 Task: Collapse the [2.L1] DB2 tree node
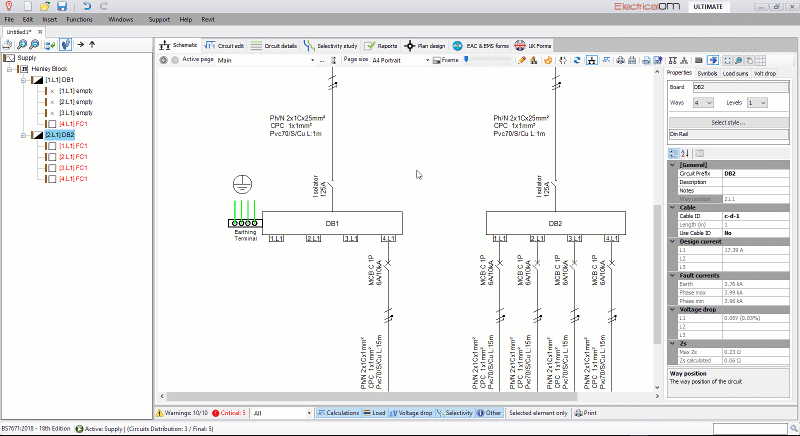coord(23,135)
